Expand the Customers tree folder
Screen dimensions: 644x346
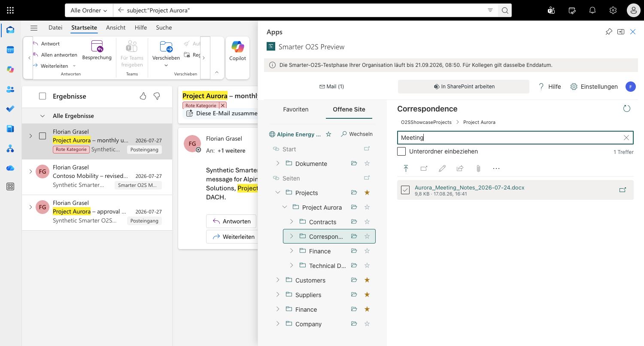(278, 280)
